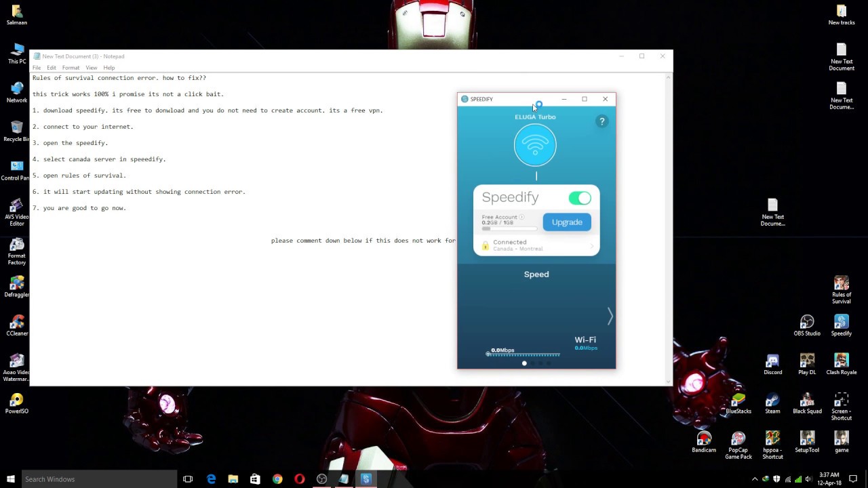Turn off the Speedify connection switch

[580, 198]
